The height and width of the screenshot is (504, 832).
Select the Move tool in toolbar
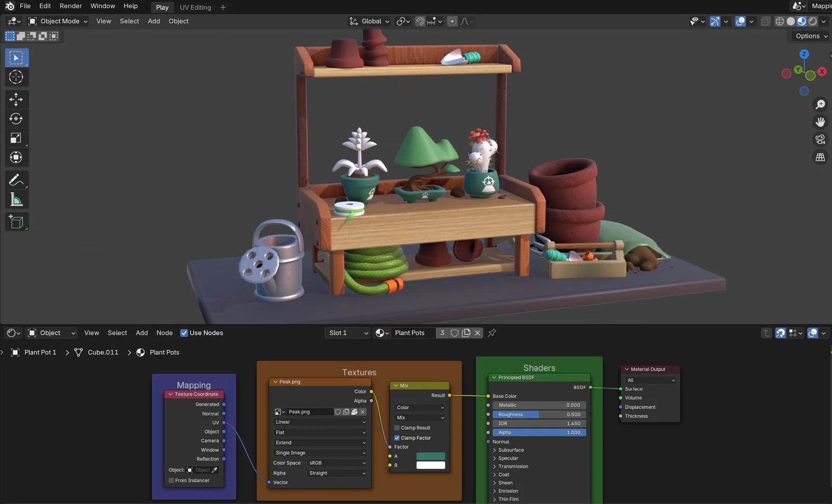[x=16, y=99]
